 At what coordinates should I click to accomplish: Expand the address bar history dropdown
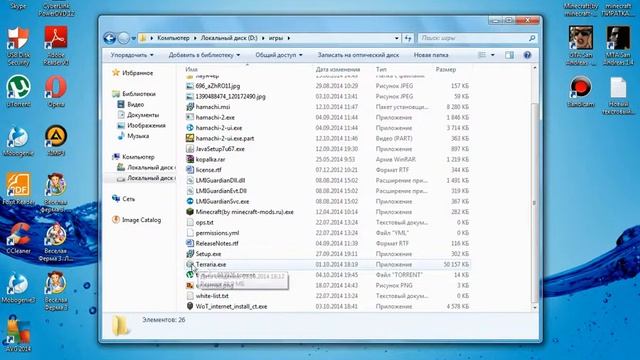[x=396, y=38]
